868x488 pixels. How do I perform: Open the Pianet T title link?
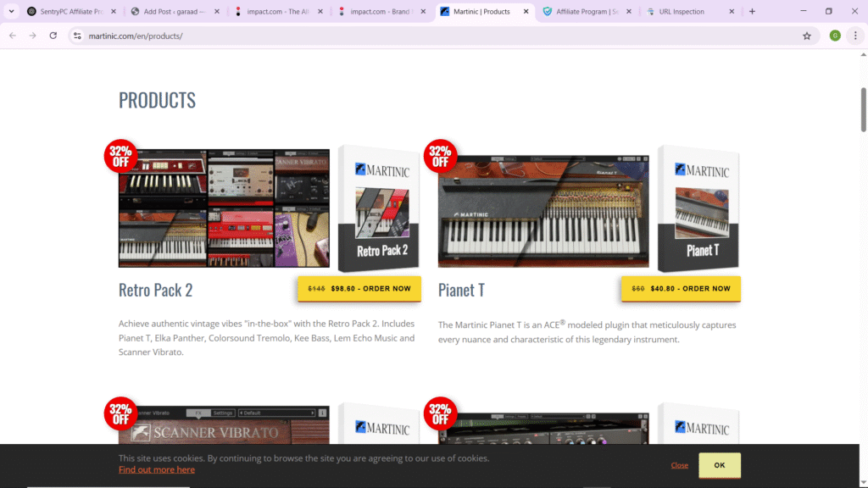[461, 290]
